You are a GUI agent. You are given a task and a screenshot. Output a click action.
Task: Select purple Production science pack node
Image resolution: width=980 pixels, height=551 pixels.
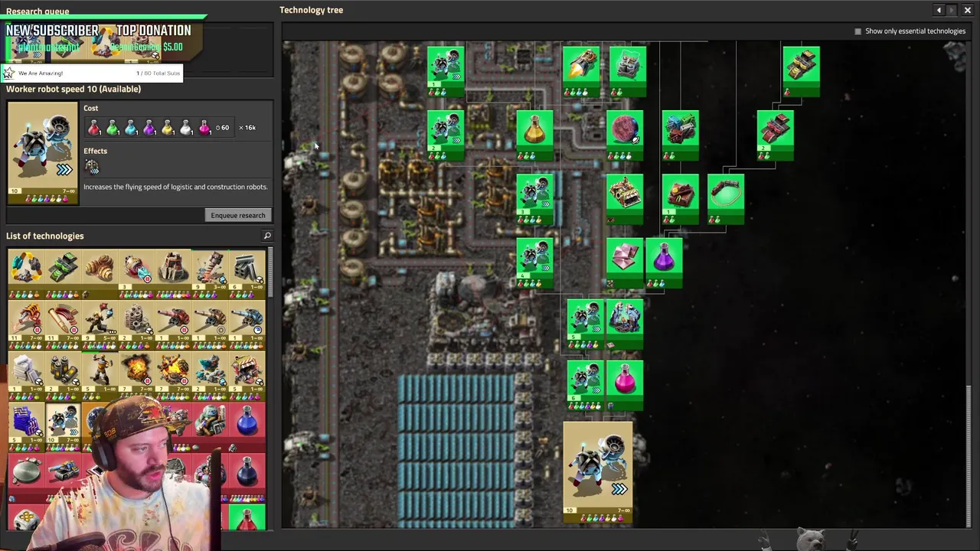tap(664, 263)
